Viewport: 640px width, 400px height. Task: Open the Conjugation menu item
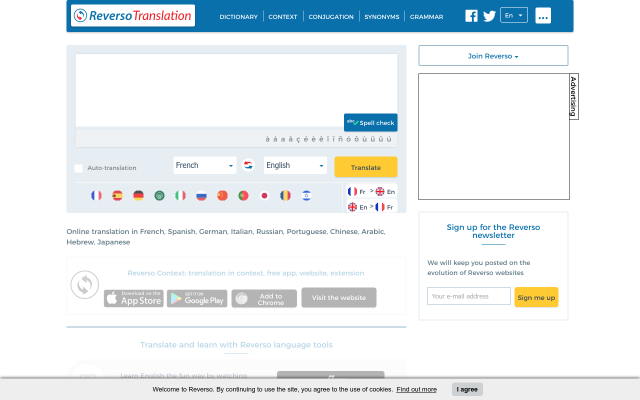(x=331, y=17)
